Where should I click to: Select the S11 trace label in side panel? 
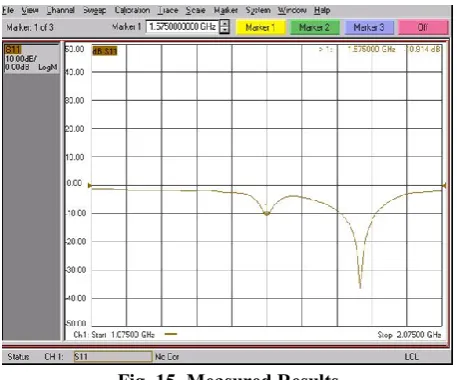click(x=13, y=50)
